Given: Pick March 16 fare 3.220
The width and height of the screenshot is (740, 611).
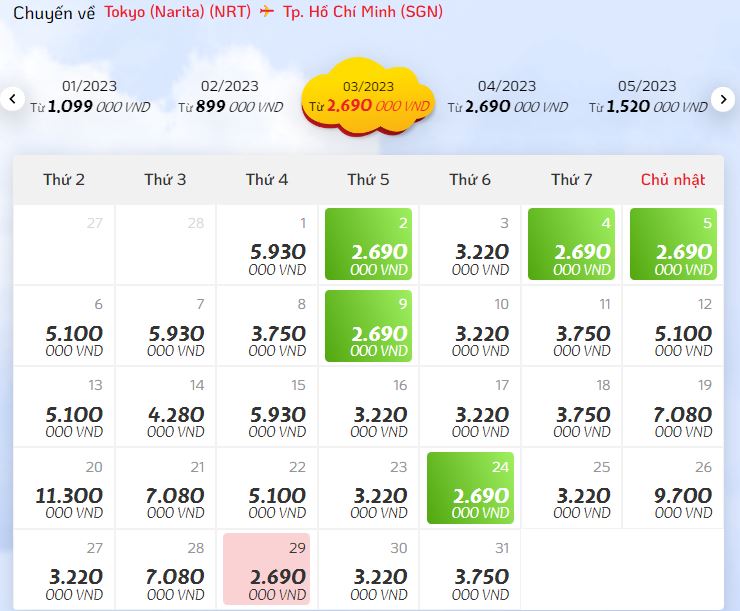Looking at the screenshot, I should [368, 407].
